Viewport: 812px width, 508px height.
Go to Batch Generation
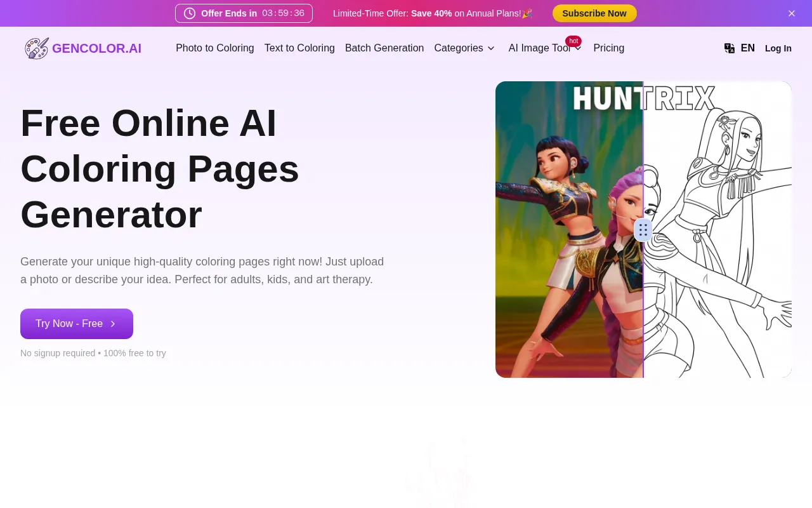(384, 48)
